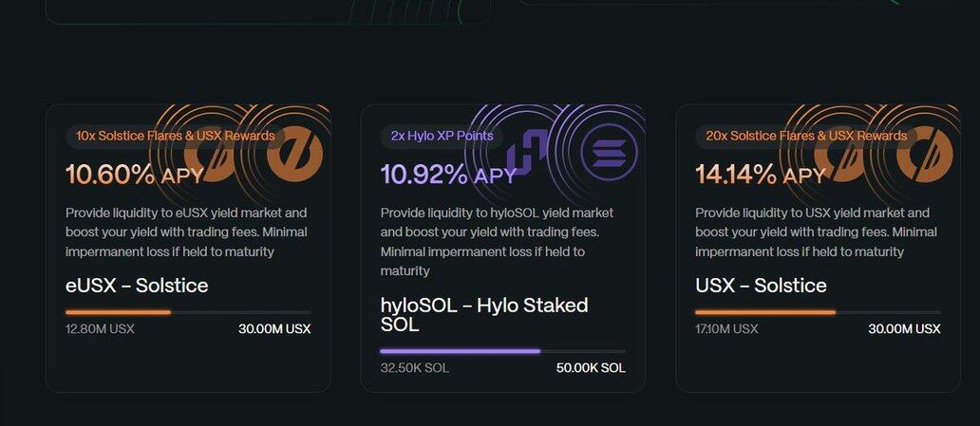Open the hyloSOL – Hylo Staked SOL title
This screenshot has width=980, height=426.
point(484,314)
